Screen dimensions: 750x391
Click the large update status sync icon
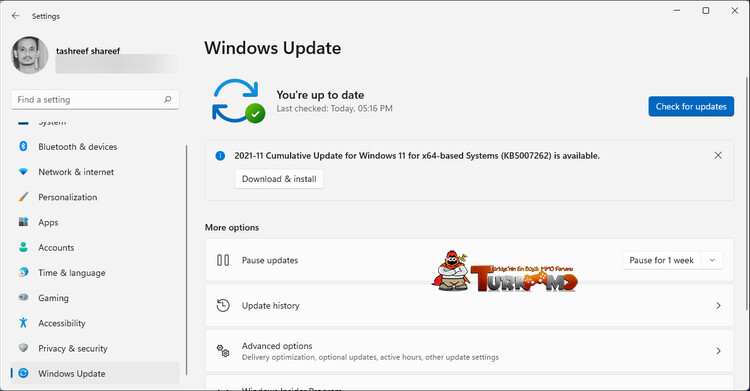(238, 101)
